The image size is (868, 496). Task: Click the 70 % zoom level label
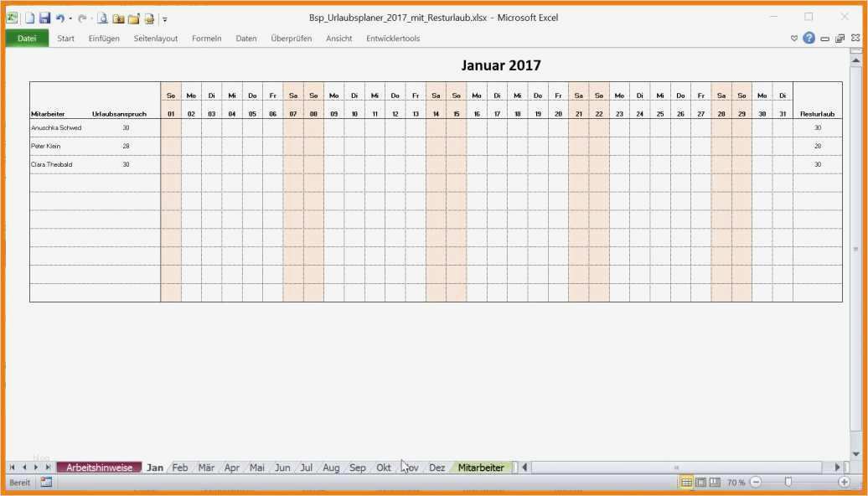736,483
